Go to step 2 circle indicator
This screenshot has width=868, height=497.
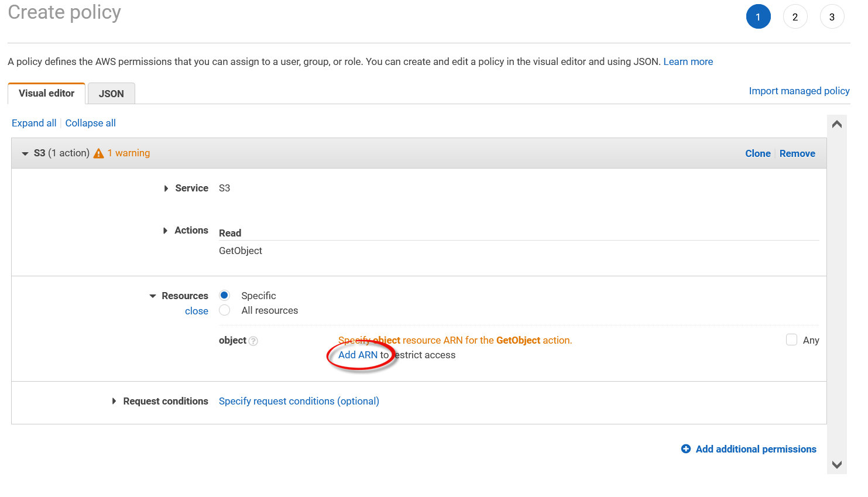(x=795, y=17)
